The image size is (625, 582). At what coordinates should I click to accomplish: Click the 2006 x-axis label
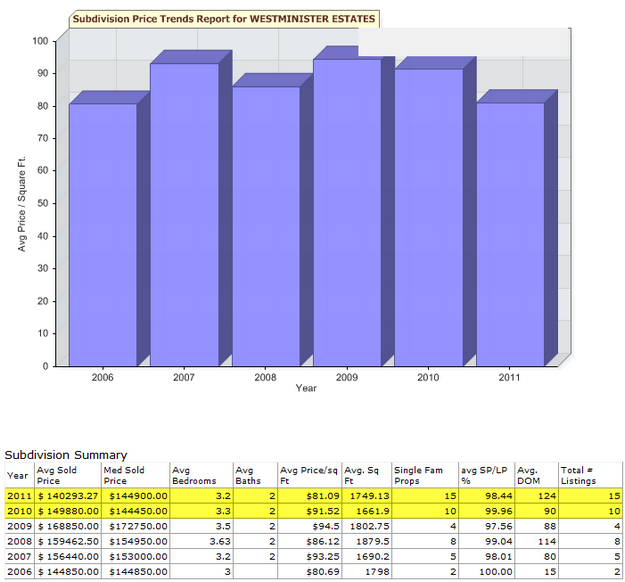[102, 377]
